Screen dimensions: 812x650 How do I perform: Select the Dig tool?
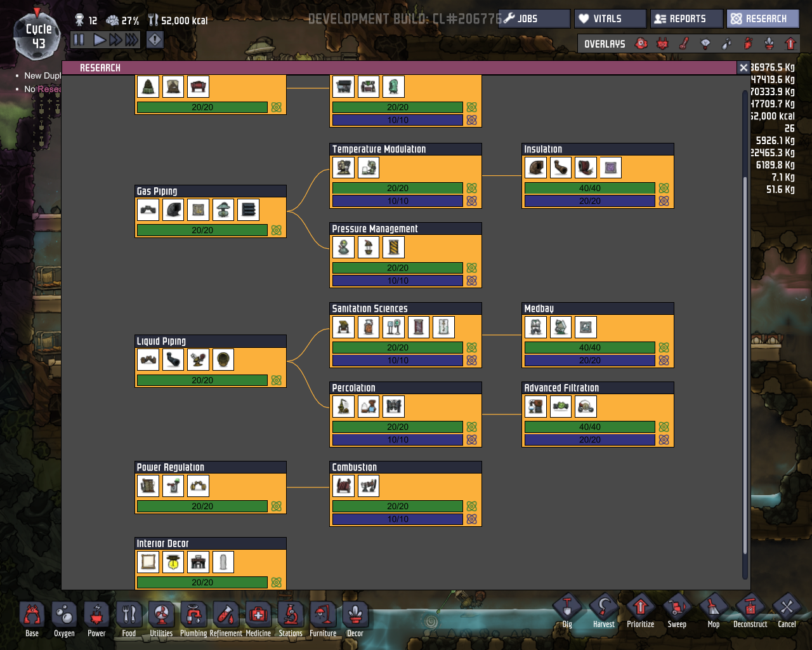(567, 609)
